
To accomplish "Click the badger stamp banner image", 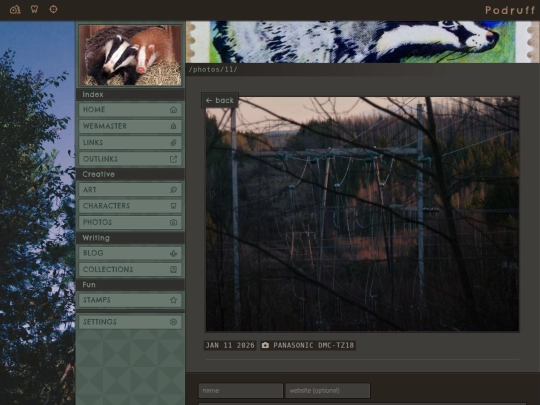I will 363,42.
